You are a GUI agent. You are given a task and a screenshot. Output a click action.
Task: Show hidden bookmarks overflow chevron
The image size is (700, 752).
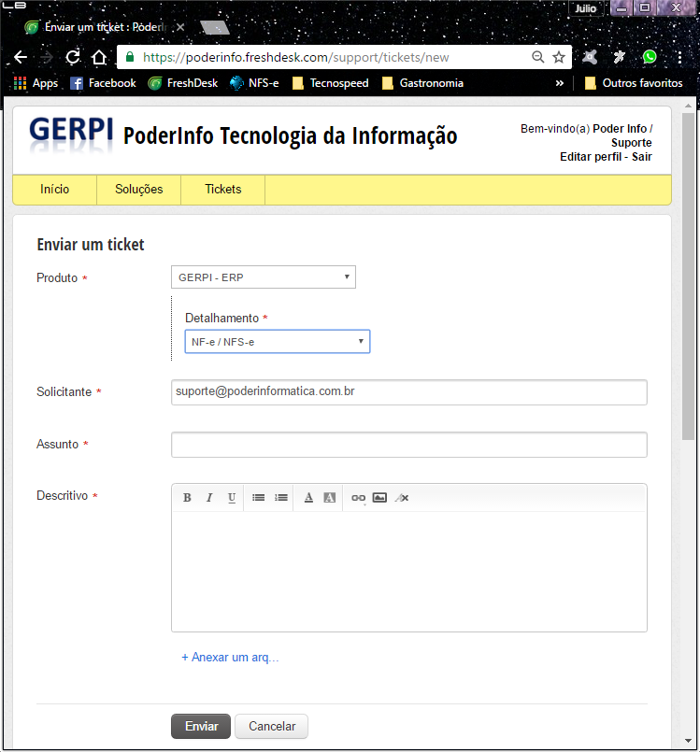point(560,83)
